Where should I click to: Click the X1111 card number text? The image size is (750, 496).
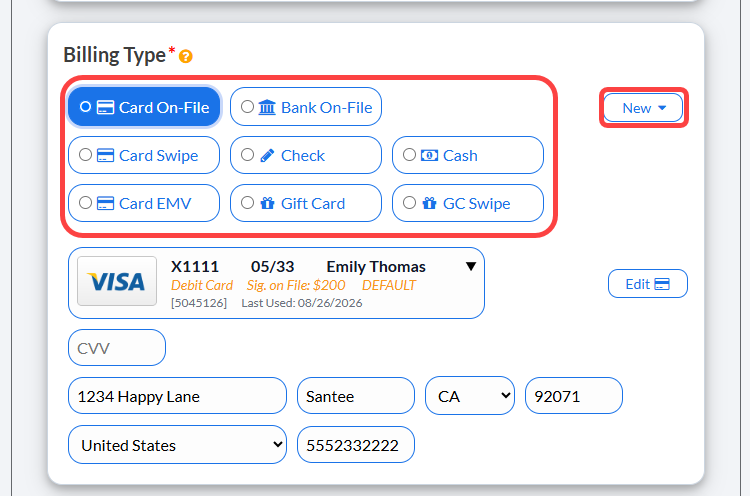coord(195,267)
